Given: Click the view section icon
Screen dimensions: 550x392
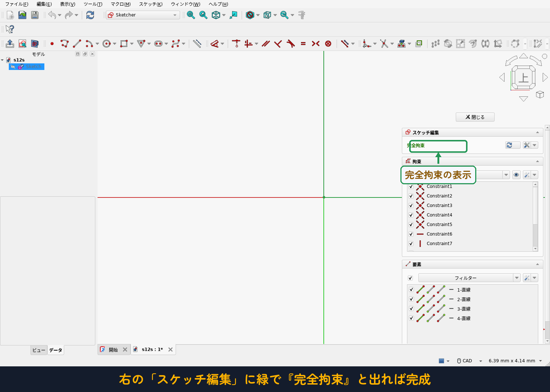Looking at the screenshot, I should [35, 44].
